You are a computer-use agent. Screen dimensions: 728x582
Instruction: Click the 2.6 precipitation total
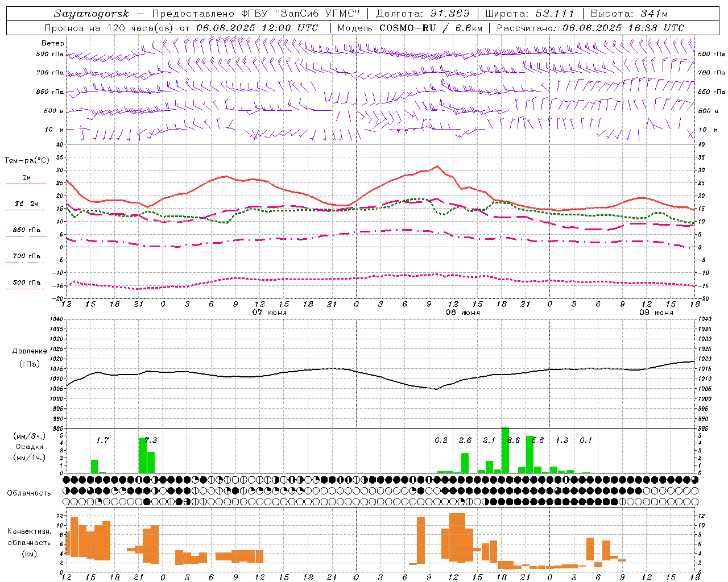465,440
